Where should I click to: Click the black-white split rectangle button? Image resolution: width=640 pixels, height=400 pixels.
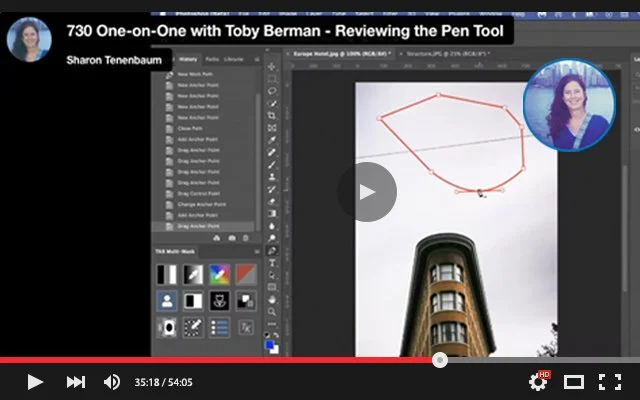193,301
